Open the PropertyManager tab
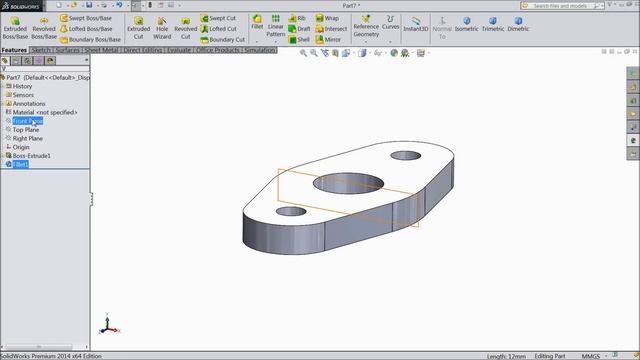The image size is (640, 360). coord(16,60)
